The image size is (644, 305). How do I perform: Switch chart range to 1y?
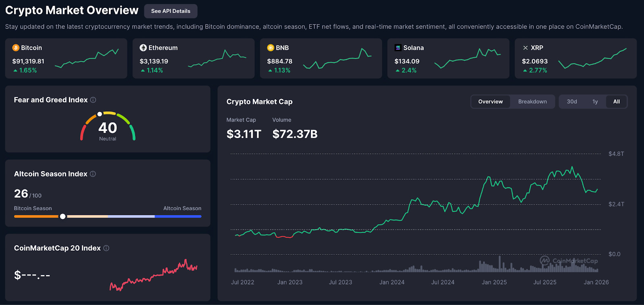point(595,102)
